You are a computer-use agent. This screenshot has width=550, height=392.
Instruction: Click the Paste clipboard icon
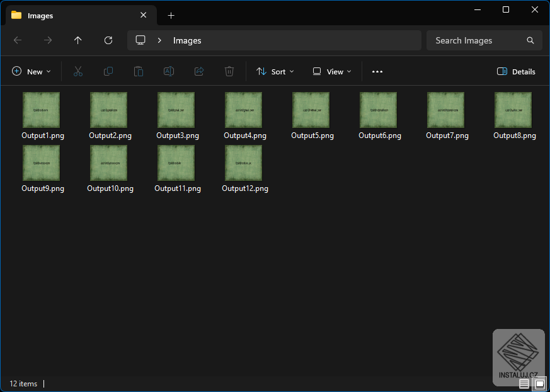coord(138,72)
